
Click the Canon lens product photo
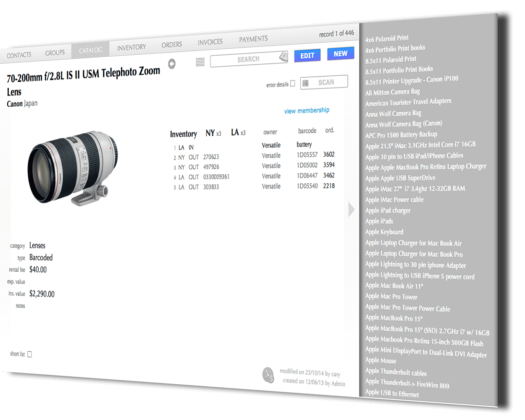[x=72, y=168]
